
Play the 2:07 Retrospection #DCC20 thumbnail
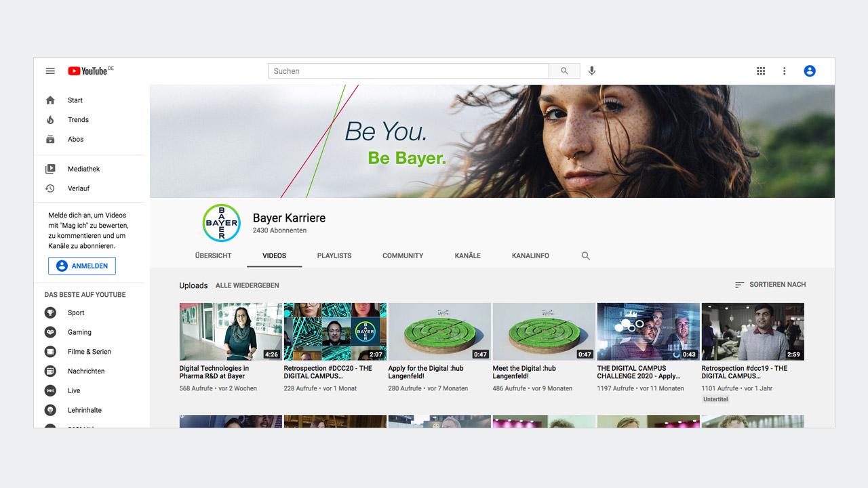[x=335, y=331]
